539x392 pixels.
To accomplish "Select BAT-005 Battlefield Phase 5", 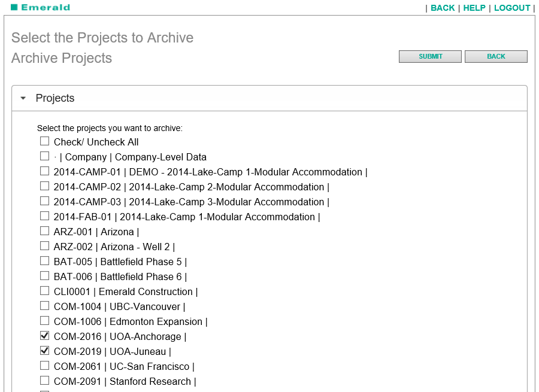I will [44, 261].
